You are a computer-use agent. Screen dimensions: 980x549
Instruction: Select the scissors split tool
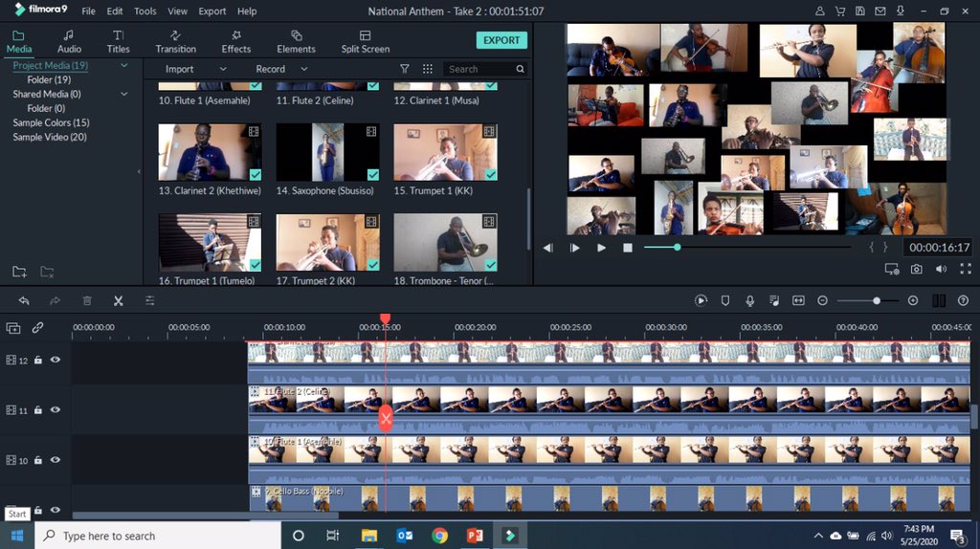click(118, 301)
